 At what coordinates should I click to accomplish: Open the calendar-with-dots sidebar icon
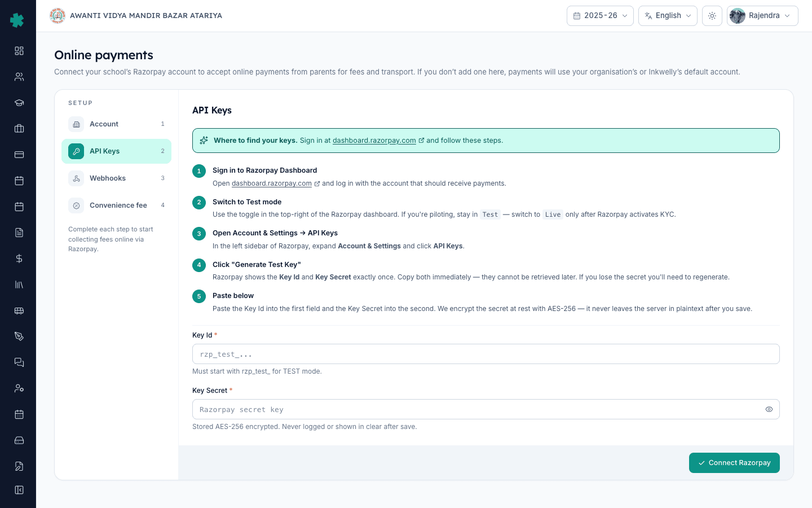[x=19, y=414]
